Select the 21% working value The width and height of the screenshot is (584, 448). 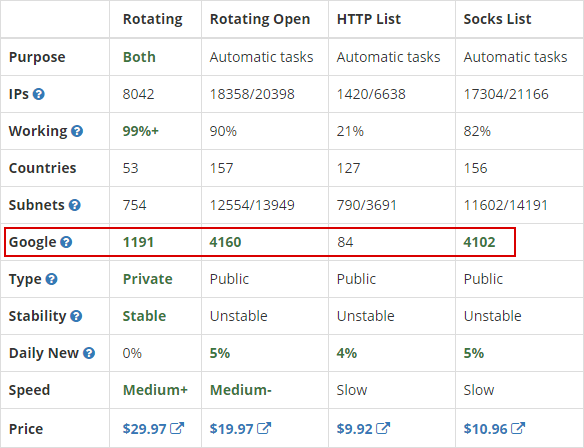350,131
